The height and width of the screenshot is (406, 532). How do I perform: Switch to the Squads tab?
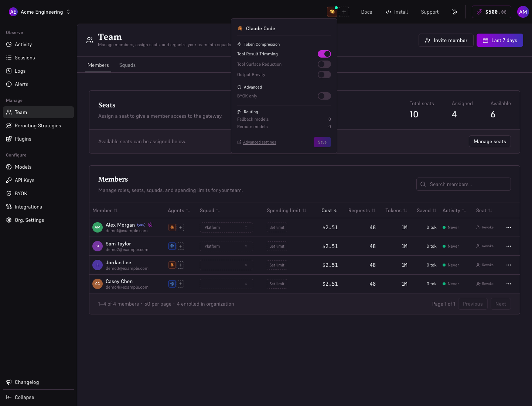[127, 65]
